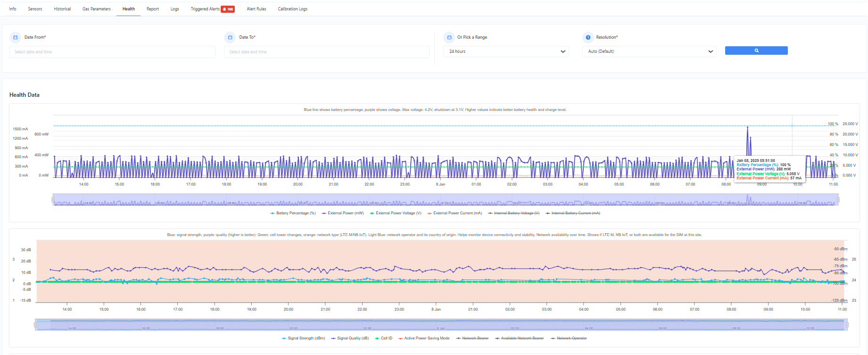Click the Resolution clock icon
Screen dimensions: 868x355
click(x=588, y=37)
